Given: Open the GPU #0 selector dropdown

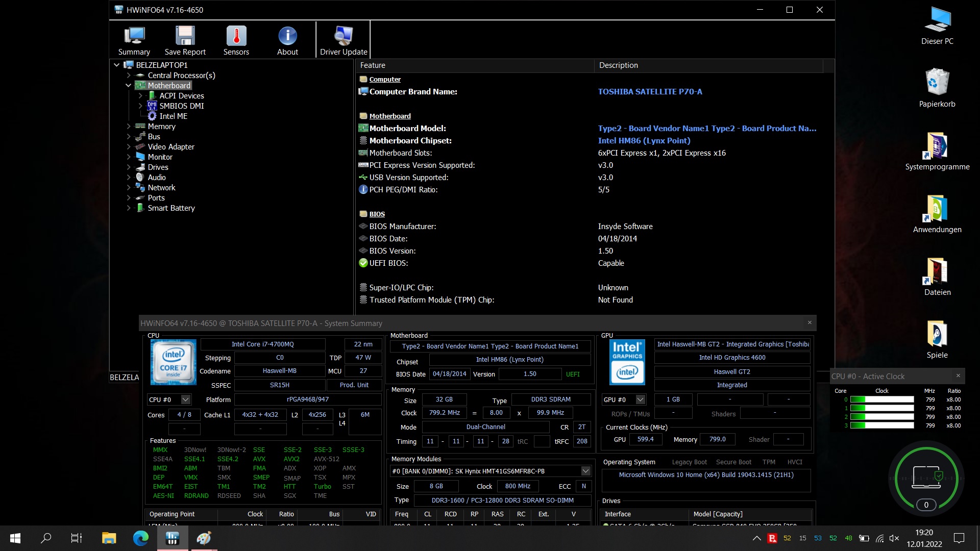Looking at the screenshot, I should click(641, 400).
